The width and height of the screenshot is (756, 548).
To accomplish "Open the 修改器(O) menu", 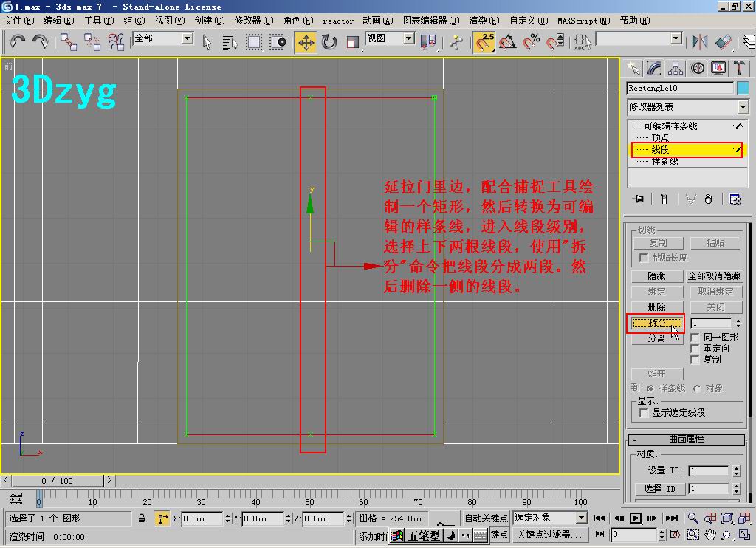I will 254,21.
